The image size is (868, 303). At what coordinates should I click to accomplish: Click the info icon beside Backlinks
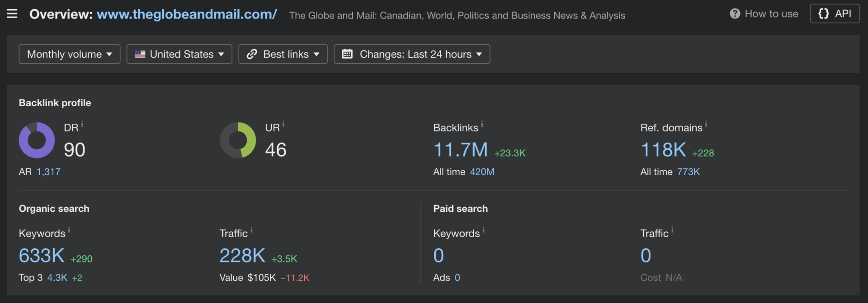[482, 124]
